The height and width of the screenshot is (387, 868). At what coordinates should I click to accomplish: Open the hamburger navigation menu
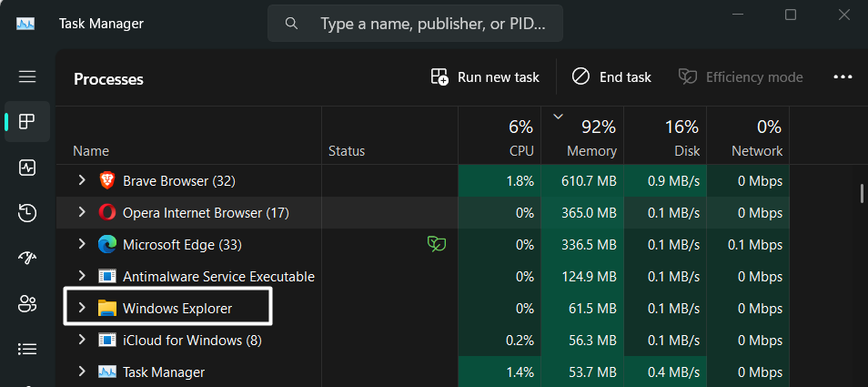[x=27, y=77]
